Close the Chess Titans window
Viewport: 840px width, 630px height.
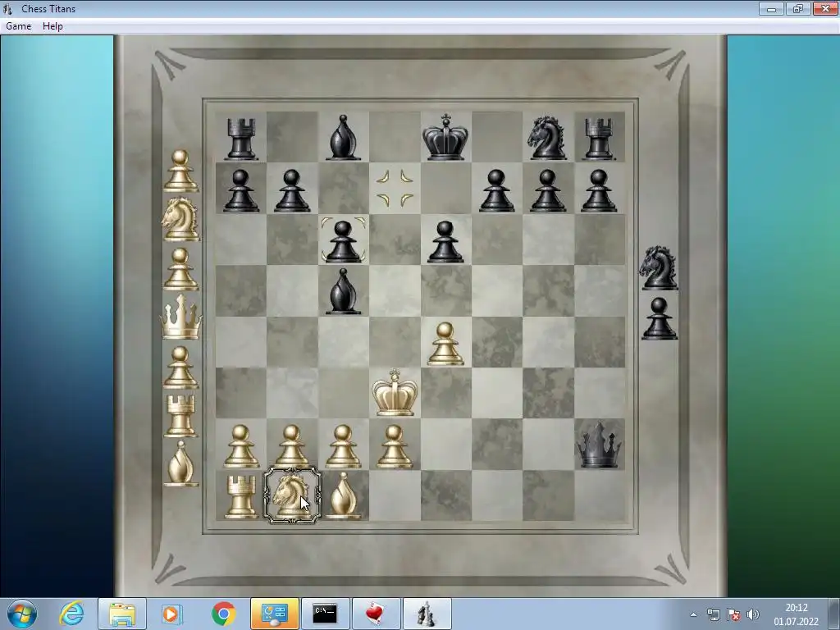tap(825, 8)
